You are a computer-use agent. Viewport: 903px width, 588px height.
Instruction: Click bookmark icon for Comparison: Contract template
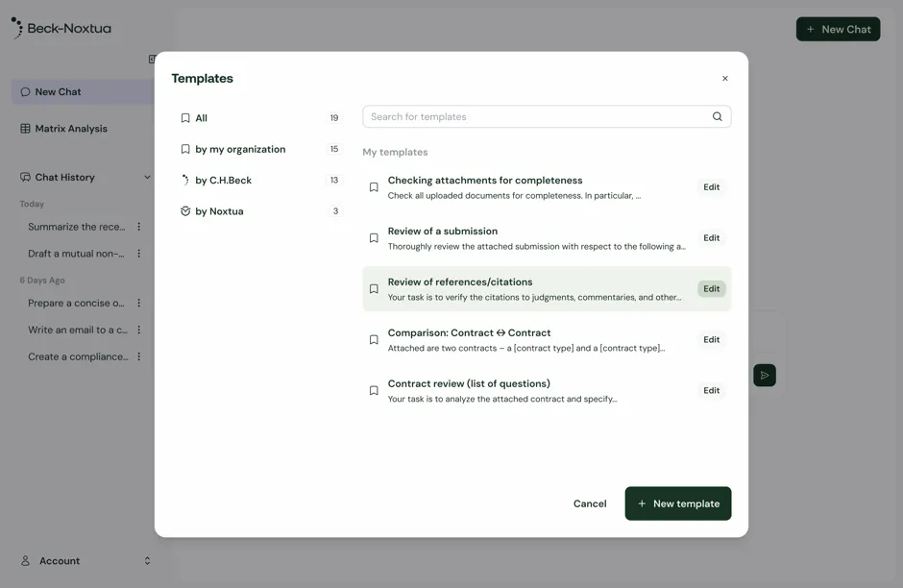[374, 340]
